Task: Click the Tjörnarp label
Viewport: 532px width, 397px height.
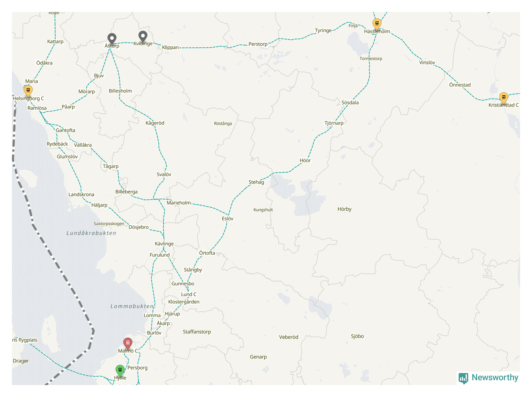Action: (334, 123)
